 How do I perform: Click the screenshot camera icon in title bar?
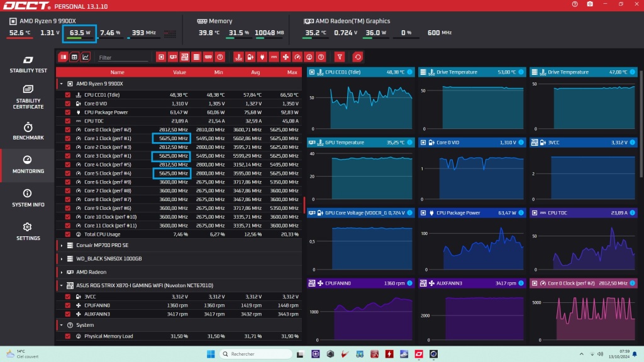pyautogui.click(x=589, y=4)
